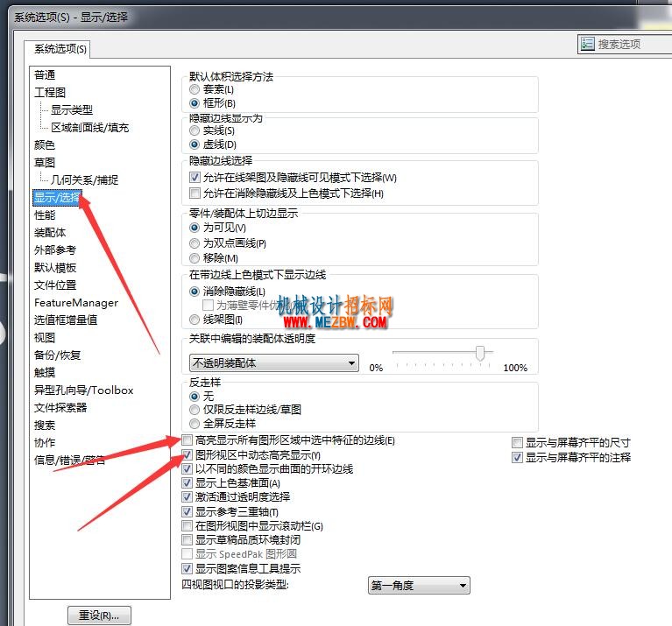Select 几何关系/捕捉 tree item
The image size is (672, 626).
tap(84, 179)
